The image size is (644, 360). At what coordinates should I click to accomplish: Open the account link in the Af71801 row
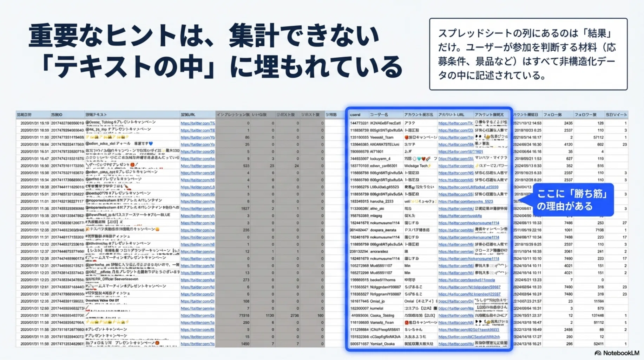coord(461,152)
